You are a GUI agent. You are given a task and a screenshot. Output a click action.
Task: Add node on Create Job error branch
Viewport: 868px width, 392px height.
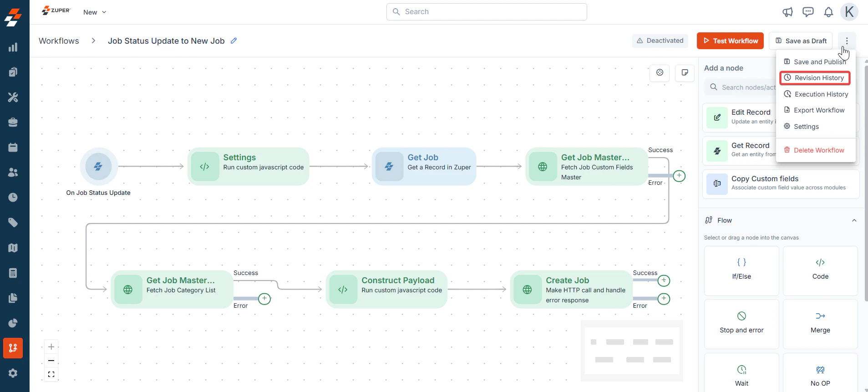click(x=664, y=299)
